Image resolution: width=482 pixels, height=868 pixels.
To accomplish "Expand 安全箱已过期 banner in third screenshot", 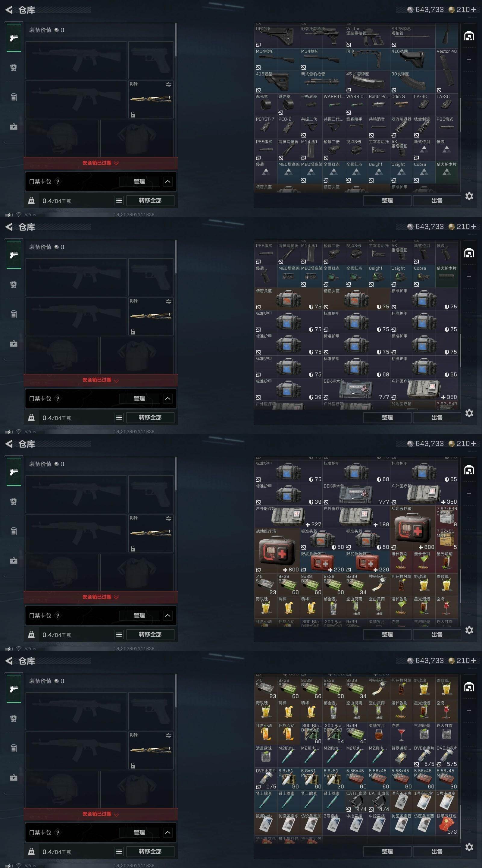I will pos(101,597).
